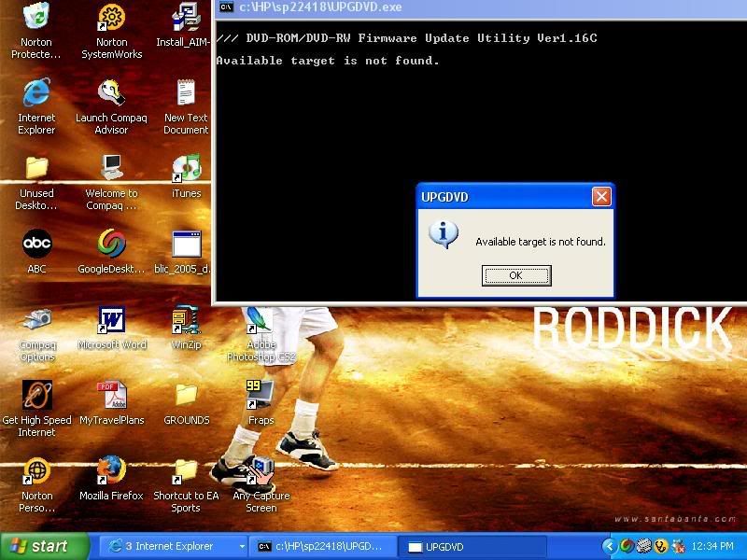This screenshot has height=560, width=747.
Task: Select the WinZip desktop shortcut
Action: (186, 328)
